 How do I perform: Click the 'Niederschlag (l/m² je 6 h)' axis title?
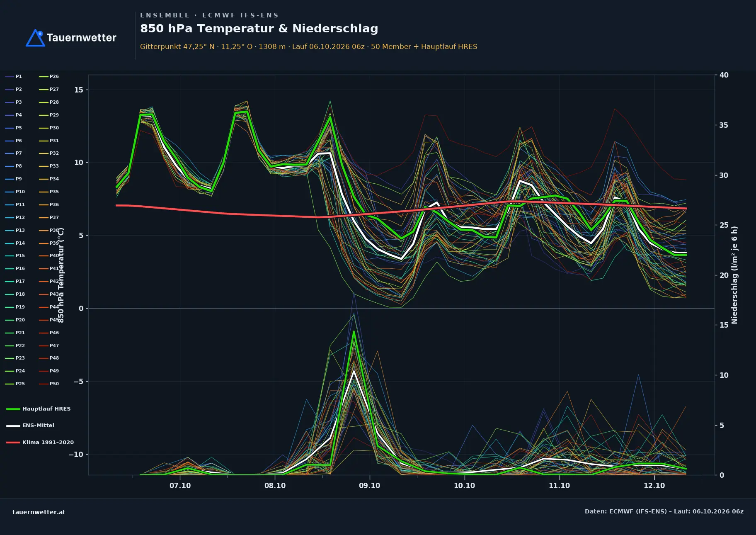(734, 275)
